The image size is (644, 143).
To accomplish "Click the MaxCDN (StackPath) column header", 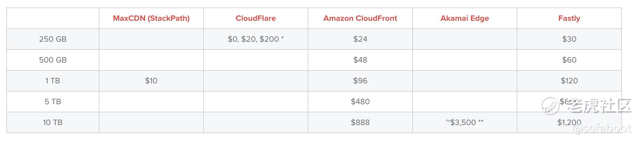I will tap(151, 18).
